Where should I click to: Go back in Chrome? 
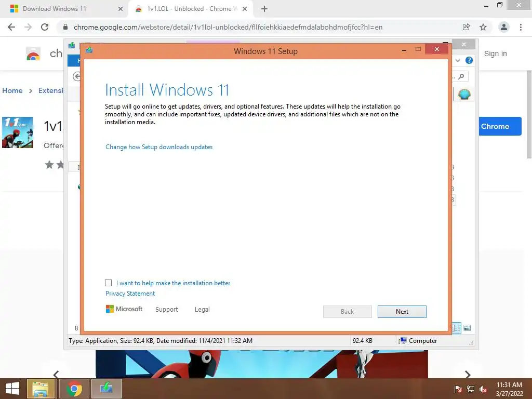tap(11, 27)
